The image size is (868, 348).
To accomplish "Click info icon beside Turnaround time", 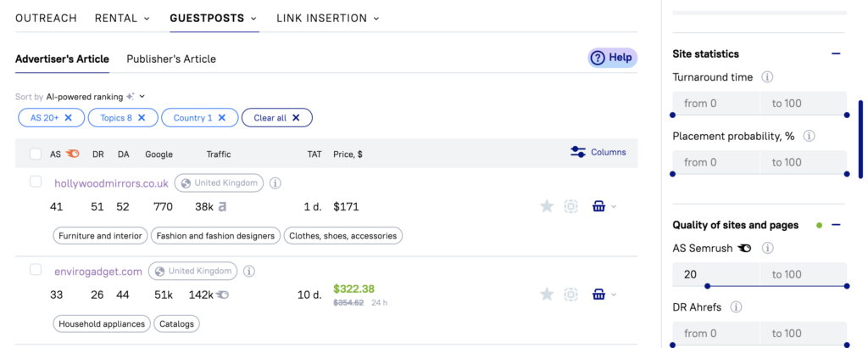I will (767, 77).
